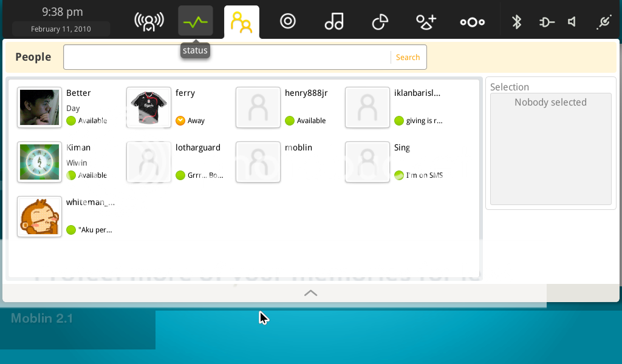This screenshot has width=622, height=364.
Task: Open the Applications shapes icon
Action: coord(426,22)
